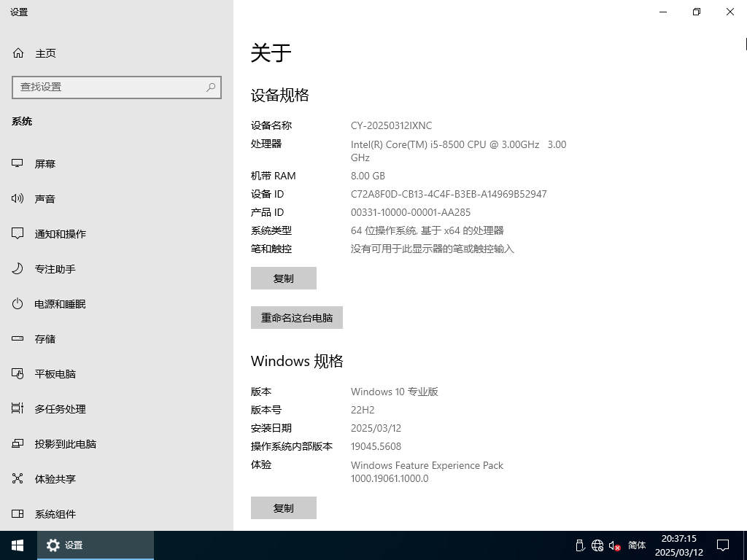Click 复制 to copy device specifications
This screenshot has width=747, height=560.
pos(283,278)
